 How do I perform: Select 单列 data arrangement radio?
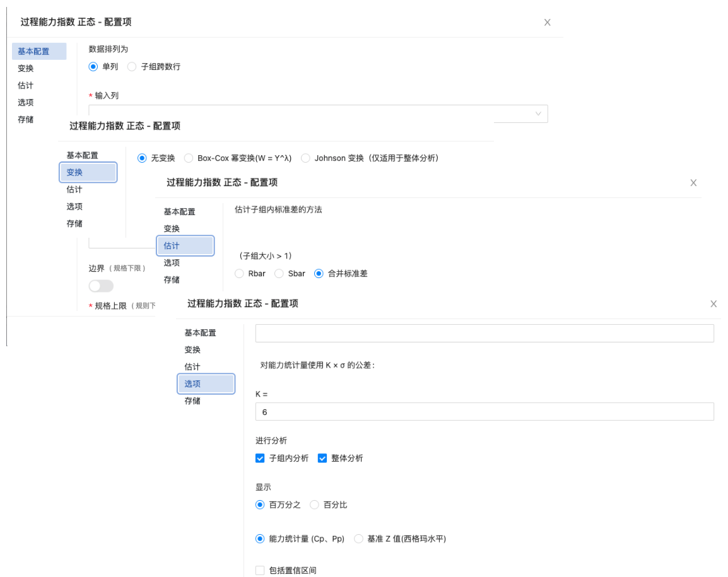[93, 66]
